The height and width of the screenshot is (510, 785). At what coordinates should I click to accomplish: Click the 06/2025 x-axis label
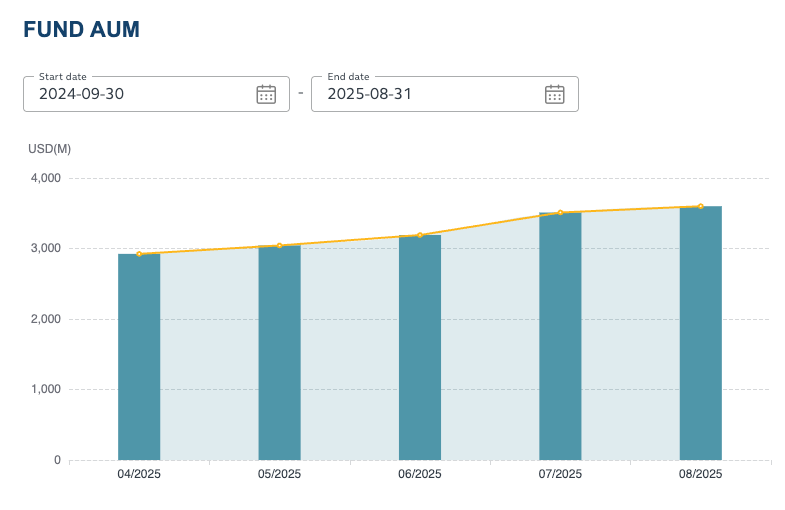point(420,474)
